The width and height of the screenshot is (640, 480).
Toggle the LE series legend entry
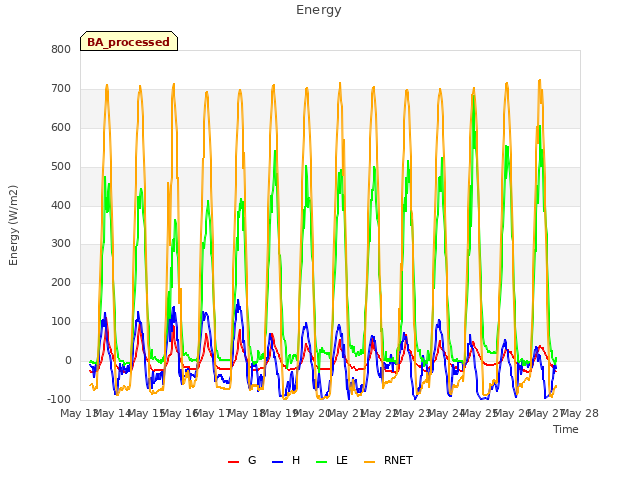pos(332,460)
